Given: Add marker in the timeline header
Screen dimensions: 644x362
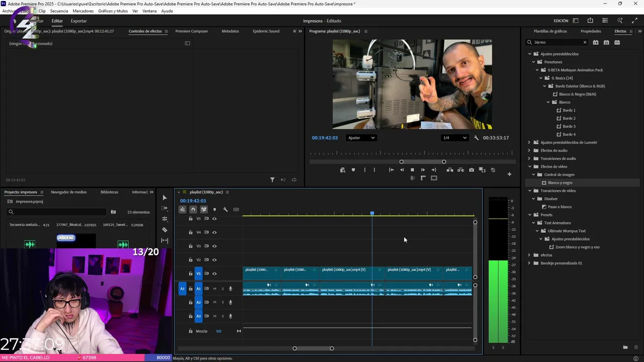Looking at the screenshot, I should coord(214,210).
